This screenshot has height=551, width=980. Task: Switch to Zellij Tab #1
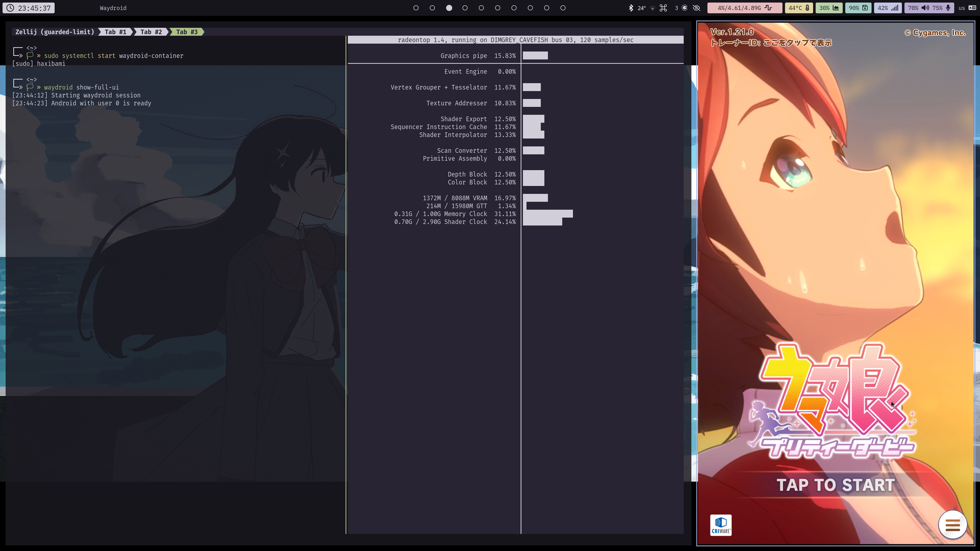pyautogui.click(x=115, y=32)
